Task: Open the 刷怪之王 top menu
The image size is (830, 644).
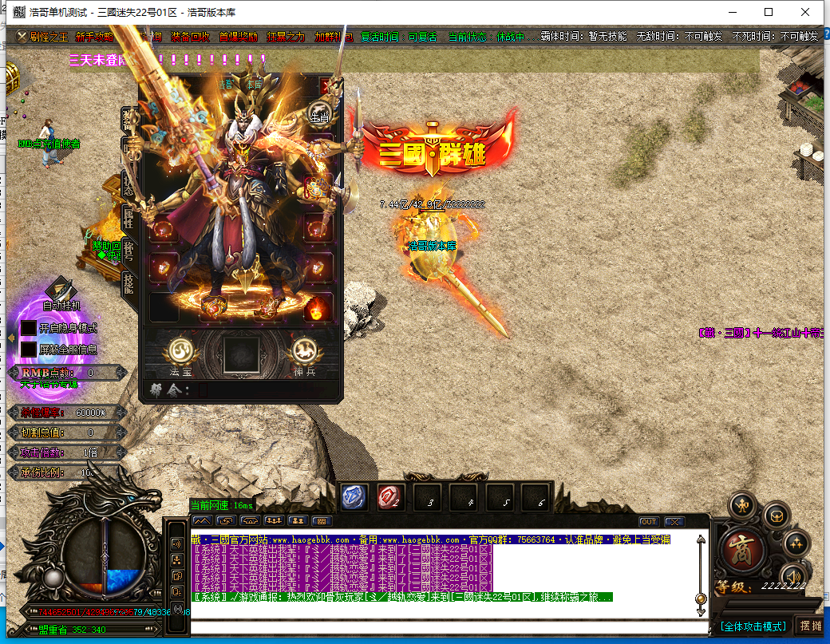Action: click(x=49, y=37)
